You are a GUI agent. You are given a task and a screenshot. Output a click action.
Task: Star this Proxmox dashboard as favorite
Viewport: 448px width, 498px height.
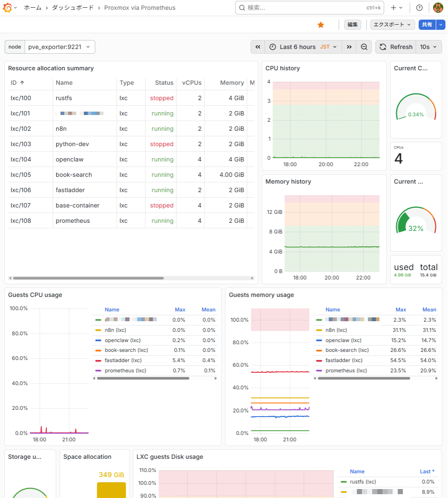(x=321, y=25)
